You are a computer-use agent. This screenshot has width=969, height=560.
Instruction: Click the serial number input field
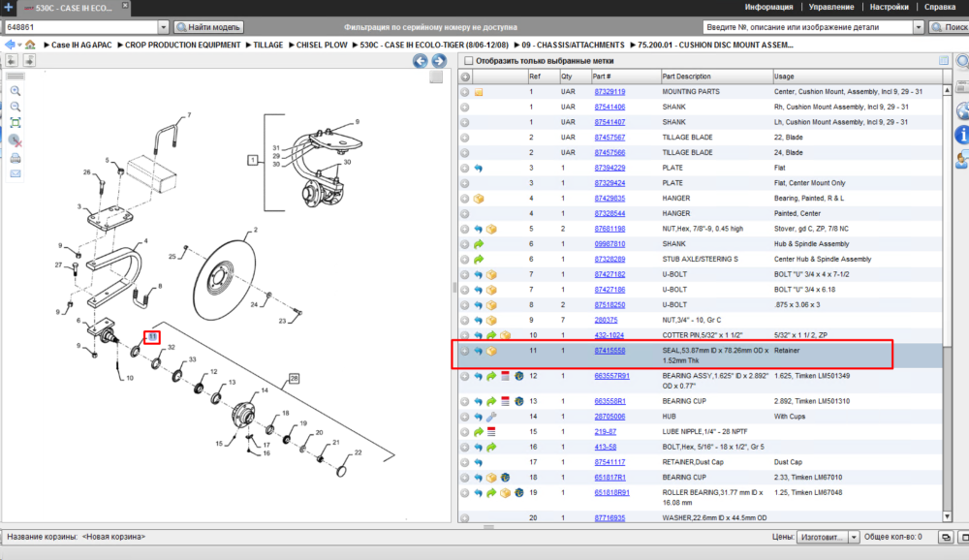(81, 27)
